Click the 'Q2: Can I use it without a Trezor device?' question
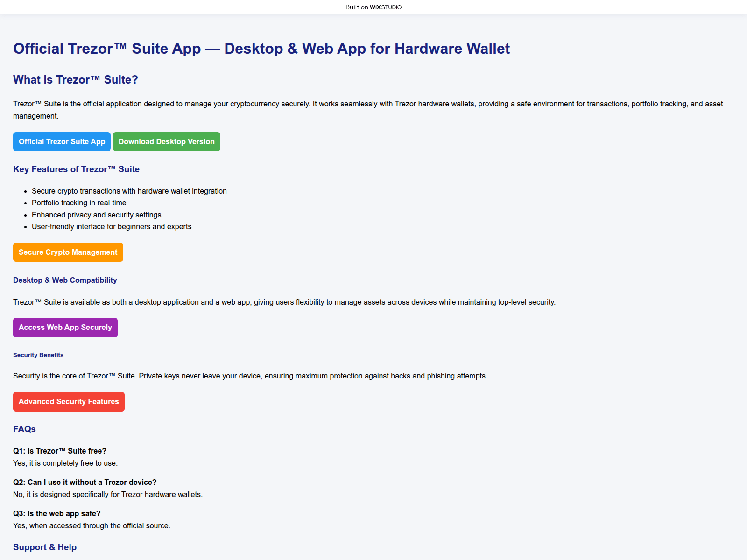Screen dimensions: 747x560 (85, 483)
